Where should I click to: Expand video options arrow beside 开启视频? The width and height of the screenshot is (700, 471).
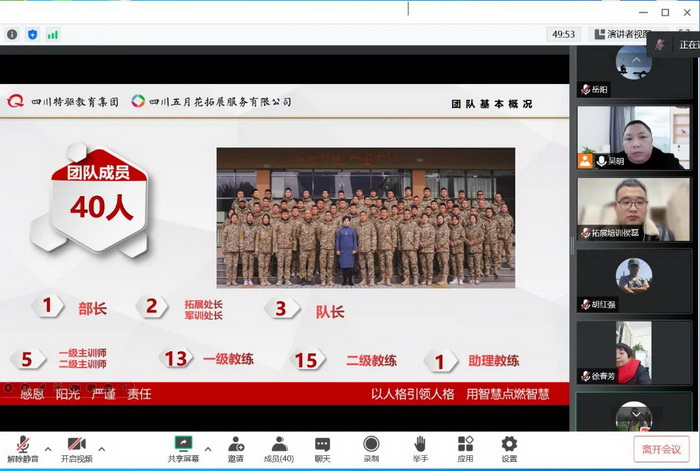102,449
